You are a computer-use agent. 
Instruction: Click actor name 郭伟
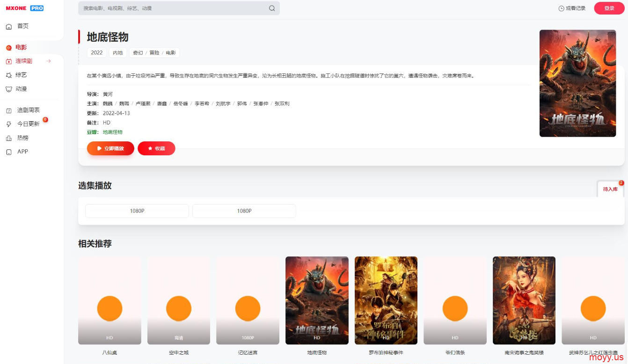pos(242,104)
